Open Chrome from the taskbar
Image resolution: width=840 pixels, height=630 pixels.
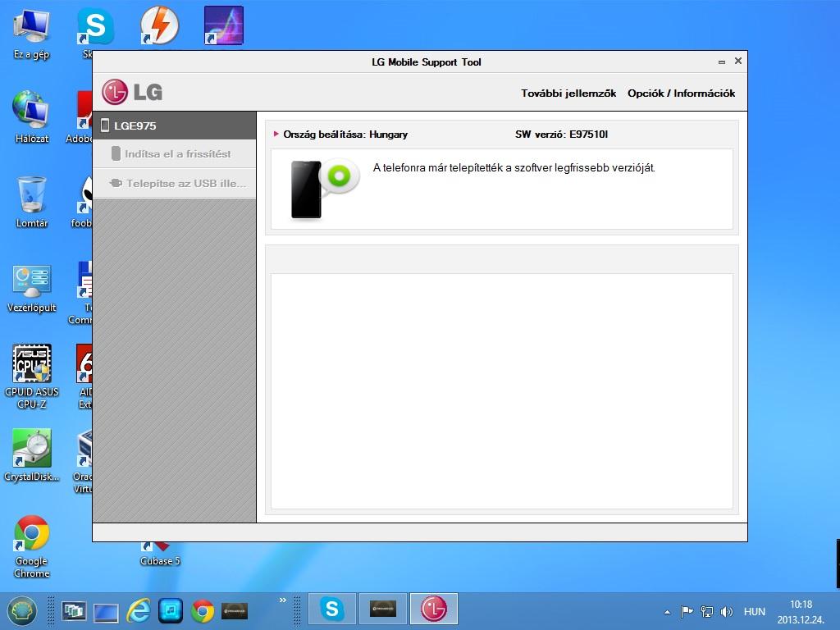click(x=203, y=611)
